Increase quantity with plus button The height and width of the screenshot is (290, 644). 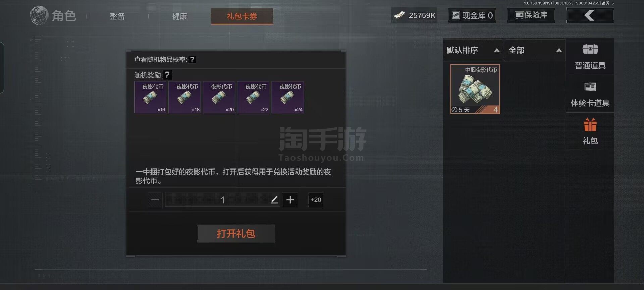tap(290, 200)
